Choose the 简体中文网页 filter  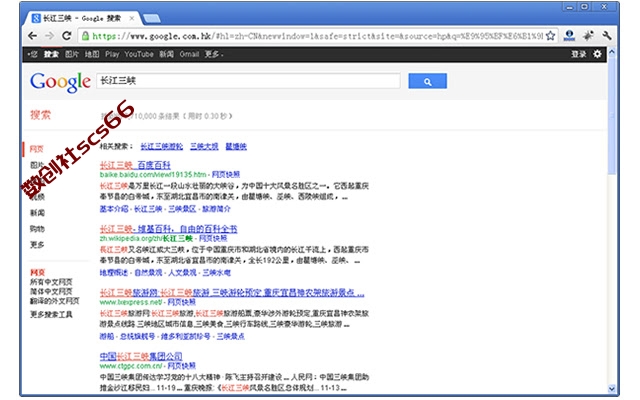tap(51, 291)
